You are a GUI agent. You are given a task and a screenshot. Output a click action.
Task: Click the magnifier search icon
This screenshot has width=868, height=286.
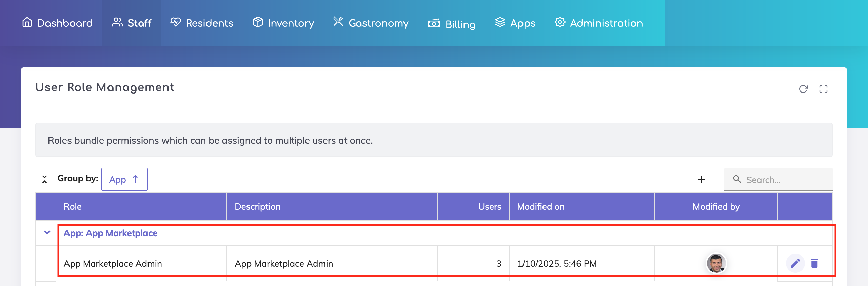pyautogui.click(x=737, y=179)
